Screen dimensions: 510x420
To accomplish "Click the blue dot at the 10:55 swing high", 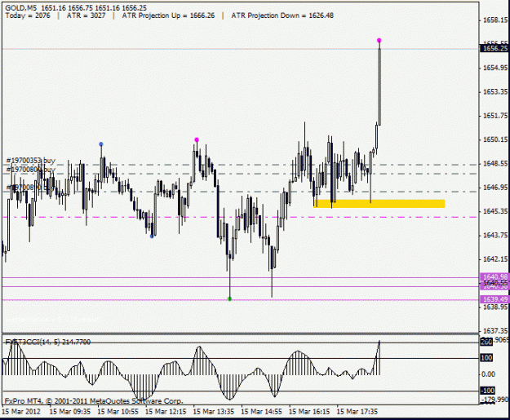I will [101, 144].
